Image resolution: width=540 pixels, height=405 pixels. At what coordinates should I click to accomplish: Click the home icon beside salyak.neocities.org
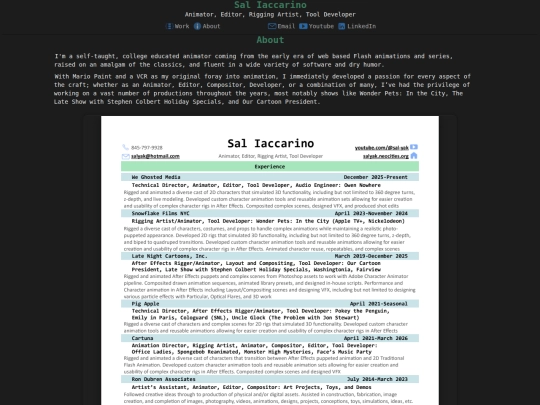pyautogui.click(x=414, y=156)
